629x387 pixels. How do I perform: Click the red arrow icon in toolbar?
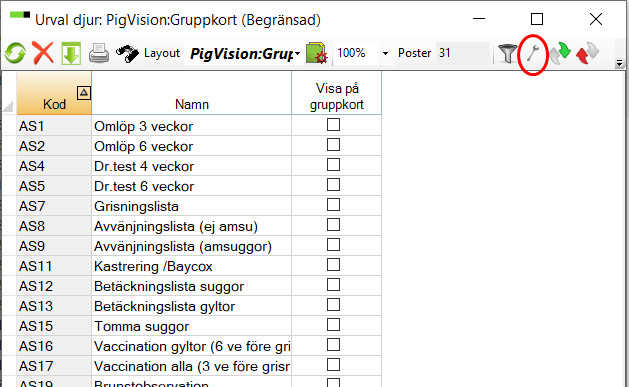587,53
